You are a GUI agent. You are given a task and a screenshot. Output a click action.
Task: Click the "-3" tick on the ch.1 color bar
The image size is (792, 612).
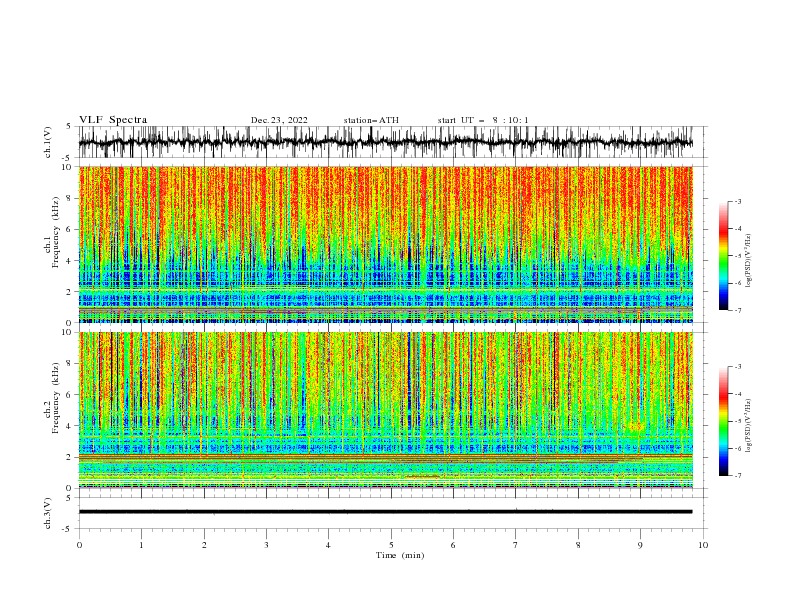tap(738, 201)
